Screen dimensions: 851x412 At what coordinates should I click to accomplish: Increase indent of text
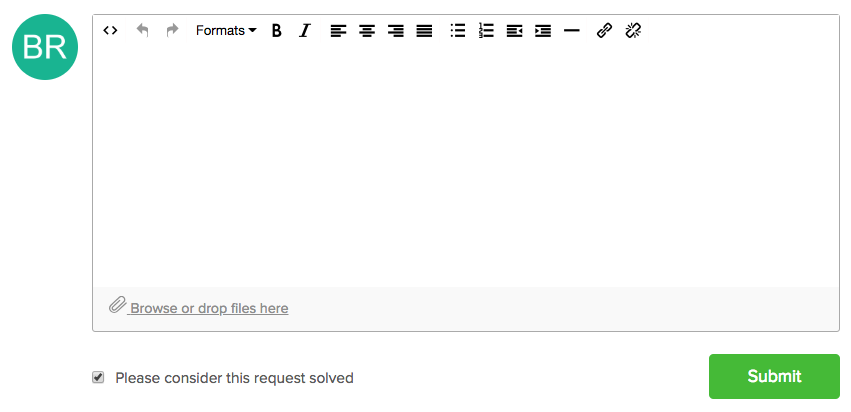coord(543,30)
